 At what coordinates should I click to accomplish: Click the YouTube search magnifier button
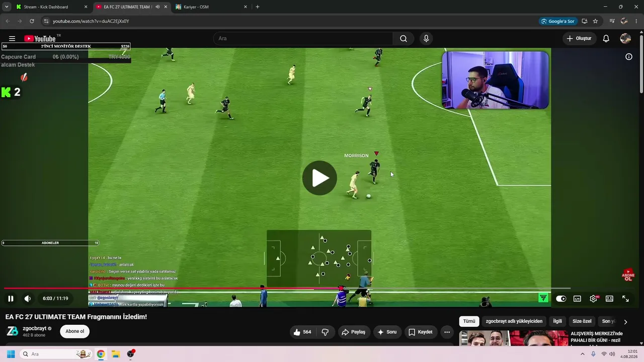coord(404,39)
